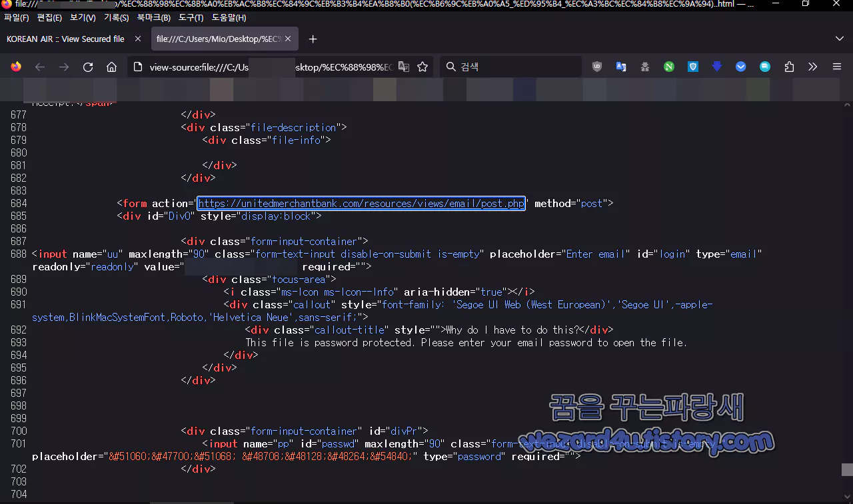Click the horizontal scrollbar thumb at bottom
The image size is (853, 504).
[192, 503]
